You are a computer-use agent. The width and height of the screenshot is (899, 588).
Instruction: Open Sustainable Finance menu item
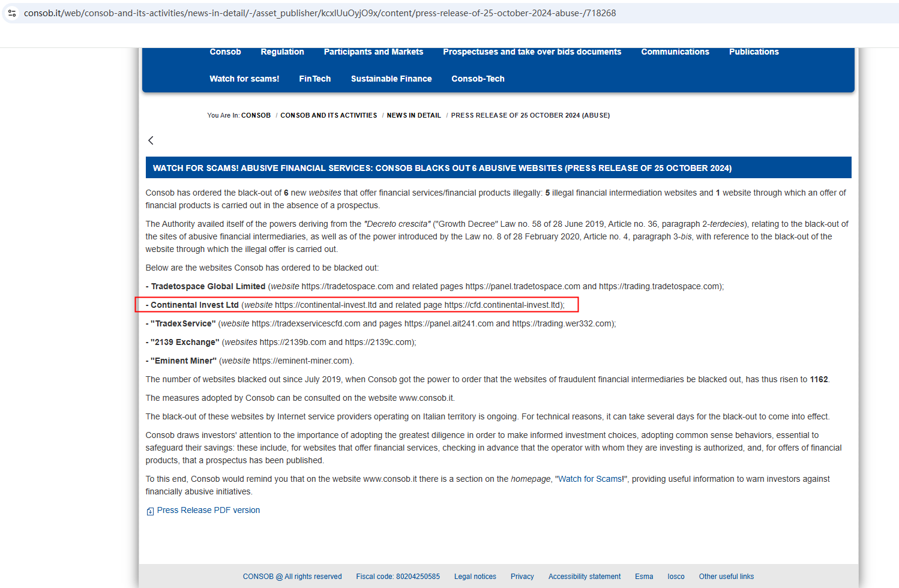pyautogui.click(x=391, y=79)
